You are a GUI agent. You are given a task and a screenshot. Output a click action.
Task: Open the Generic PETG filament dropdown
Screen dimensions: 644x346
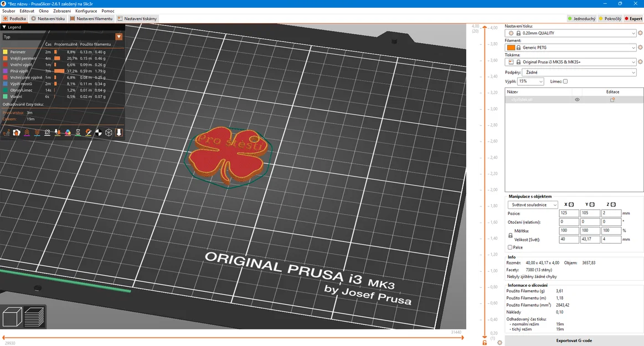[x=570, y=48]
